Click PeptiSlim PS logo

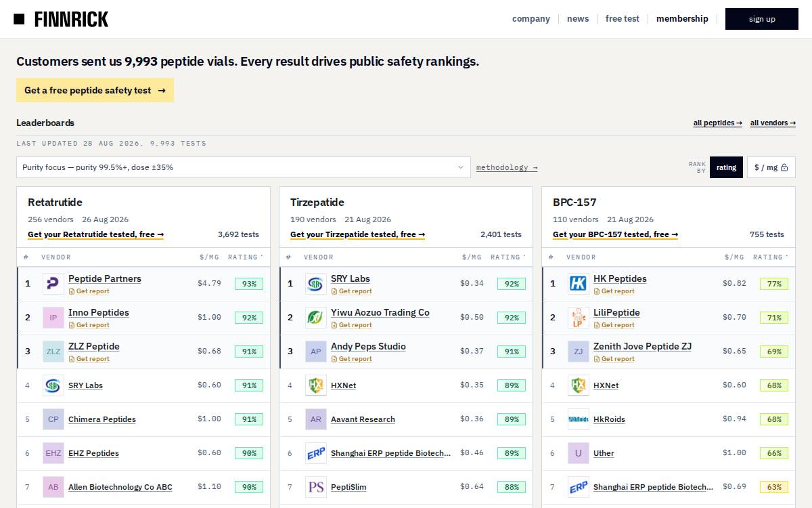(x=316, y=487)
